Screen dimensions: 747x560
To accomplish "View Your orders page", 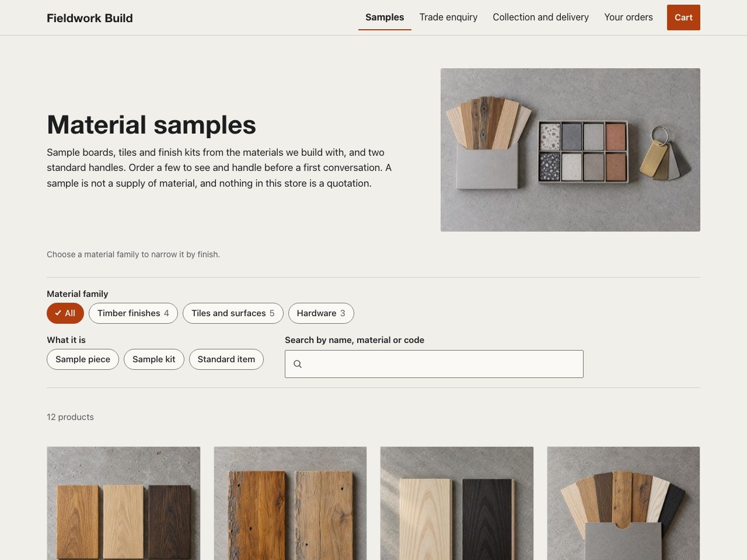I will 629,17.
